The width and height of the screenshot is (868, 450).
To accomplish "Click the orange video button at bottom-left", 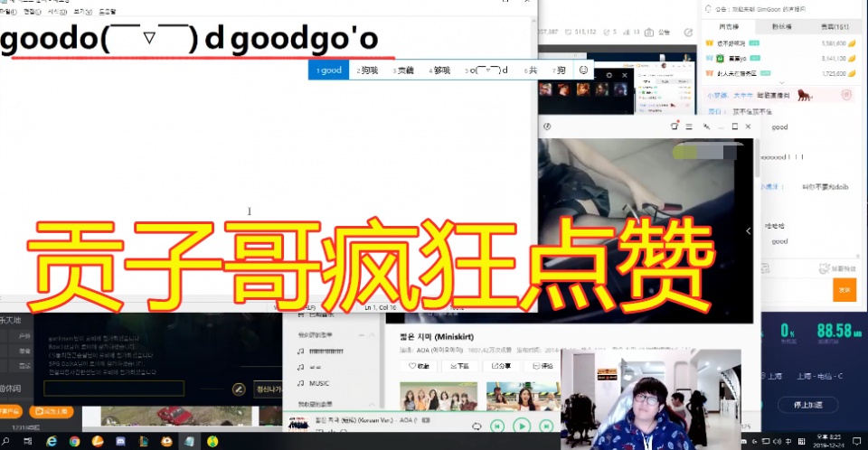I will [52, 411].
